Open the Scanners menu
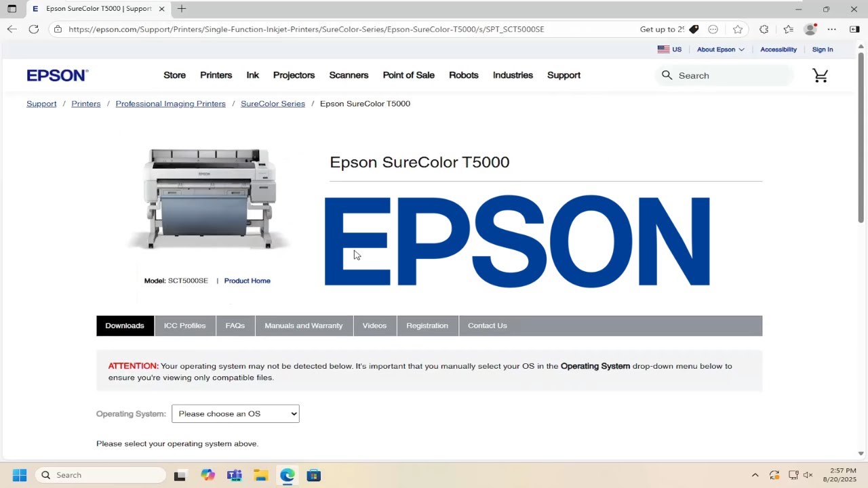The height and width of the screenshot is (488, 868). pos(349,75)
